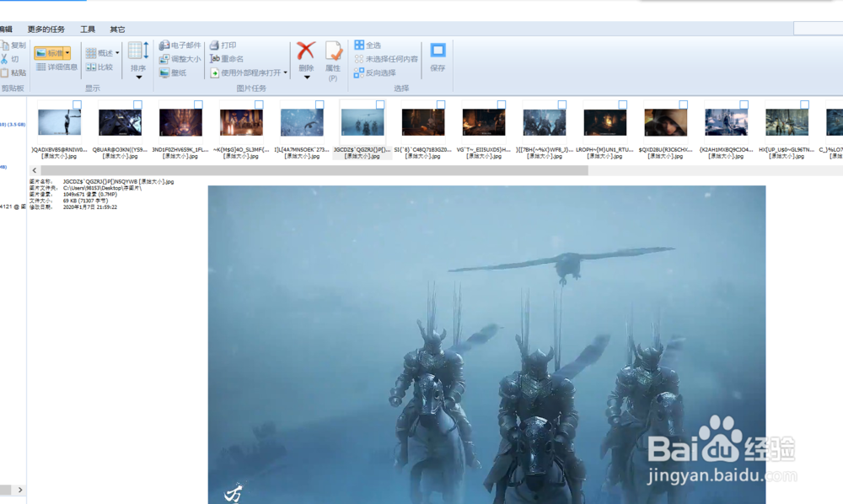Open the Overview (概述) dropdown arrow
843x504 pixels.
[x=117, y=52]
